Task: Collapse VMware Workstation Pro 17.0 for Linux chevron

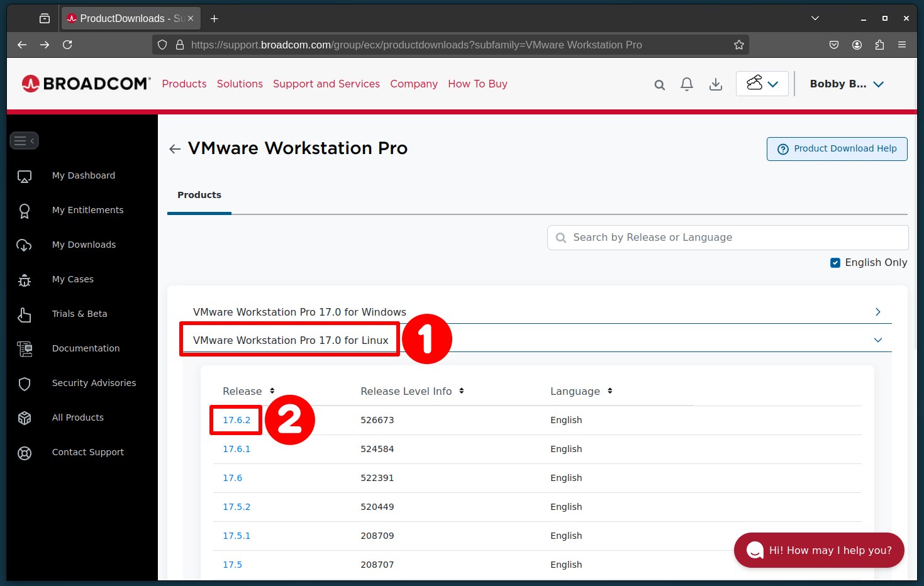Action: pos(878,340)
